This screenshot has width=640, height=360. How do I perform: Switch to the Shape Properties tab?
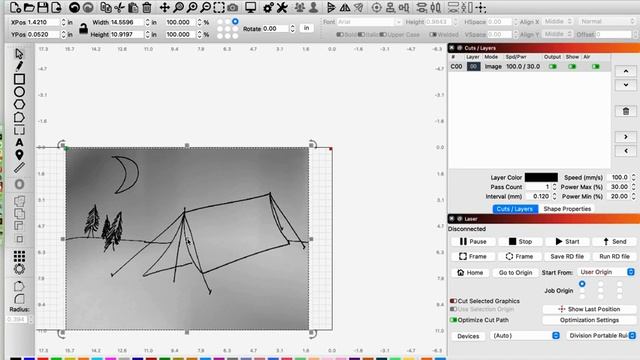click(x=567, y=209)
